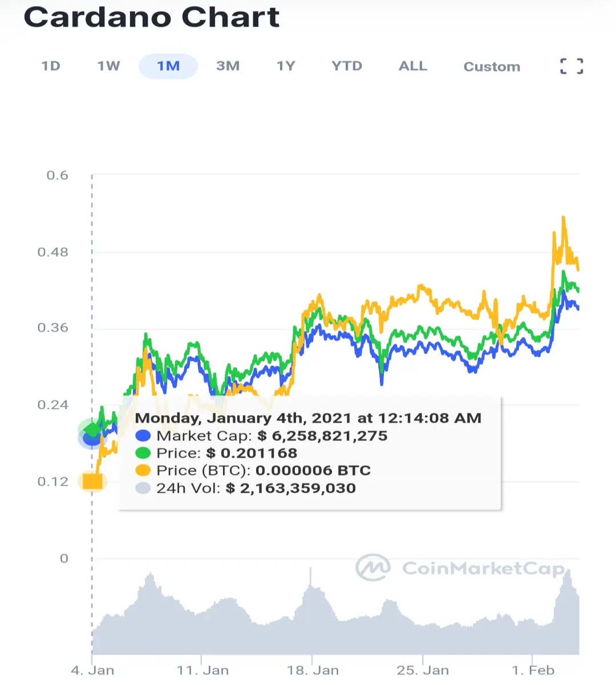This screenshot has height=685, width=616.
Task: Switch to the 1D time range
Action: tap(51, 66)
